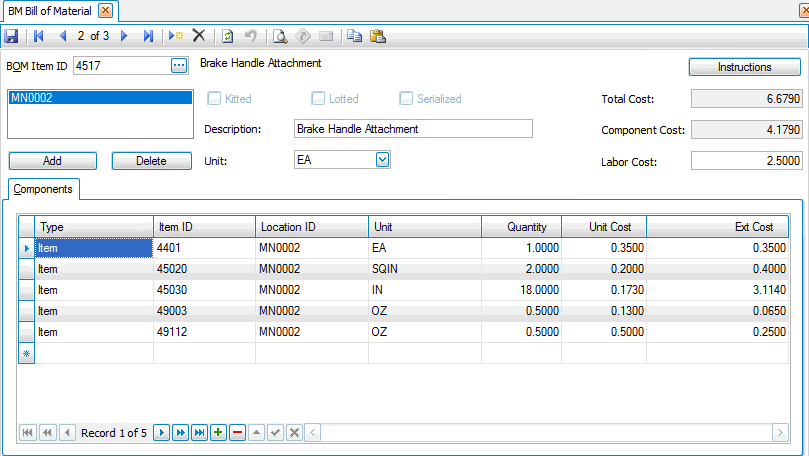Open the BOM Item ID lookup ellipsis
The image size is (809, 456).
[179, 65]
